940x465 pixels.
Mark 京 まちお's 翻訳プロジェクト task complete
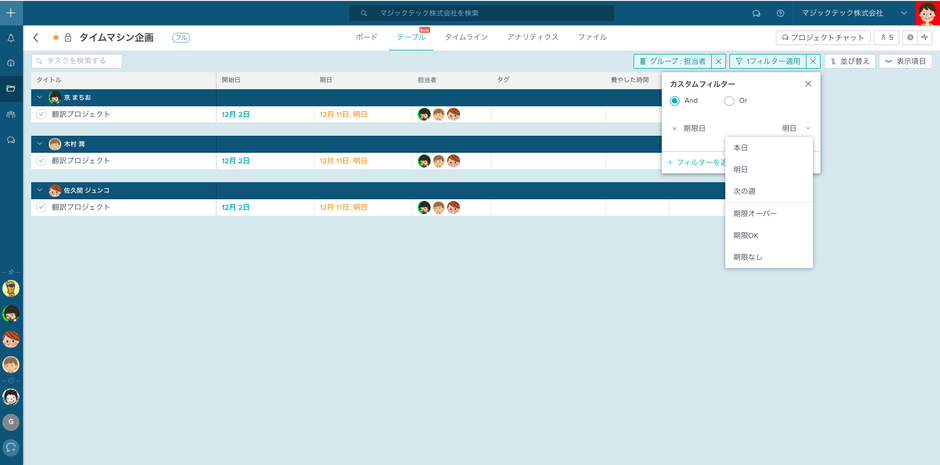point(41,114)
